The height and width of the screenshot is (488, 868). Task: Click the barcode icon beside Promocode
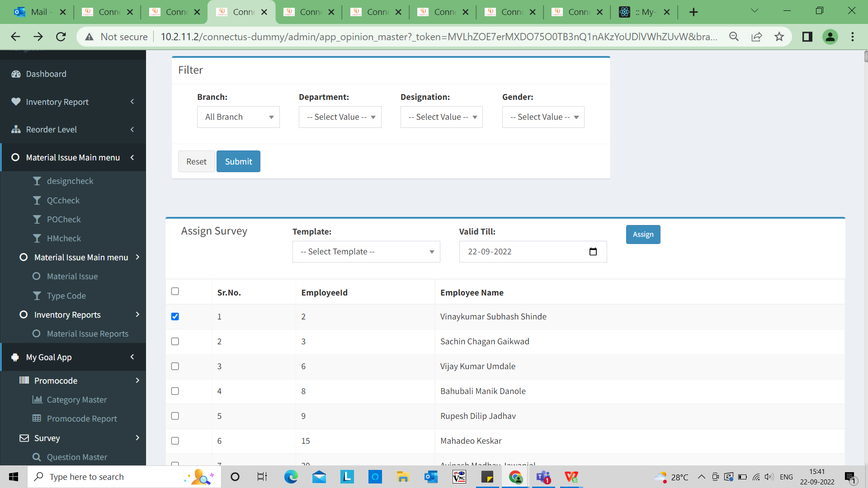[24, 380]
